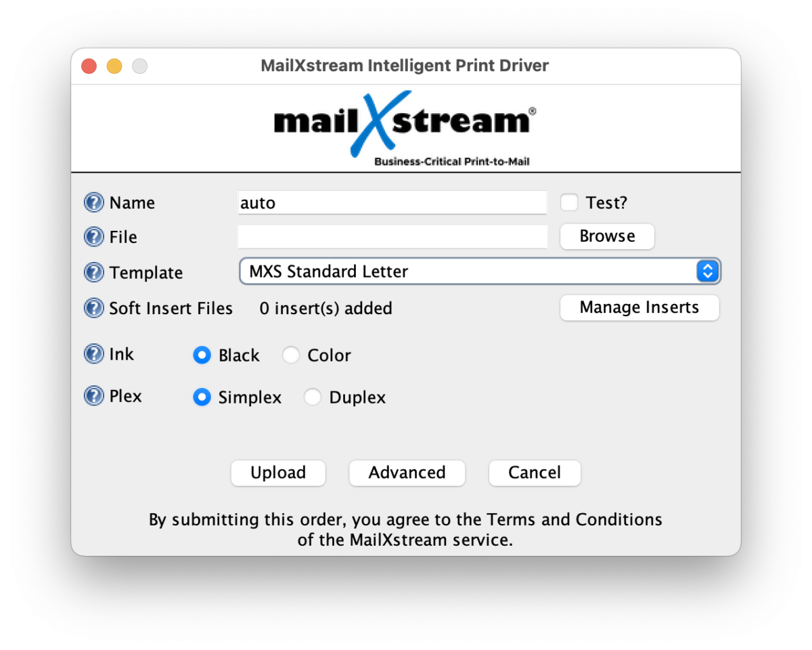
Task: Click the help icon next to Name
Action: pyautogui.click(x=93, y=202)
